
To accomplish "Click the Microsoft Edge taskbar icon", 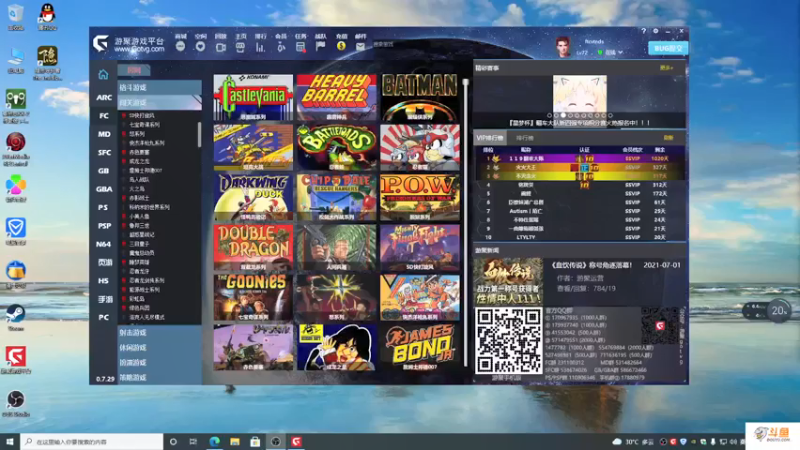I will coord(214,441).
